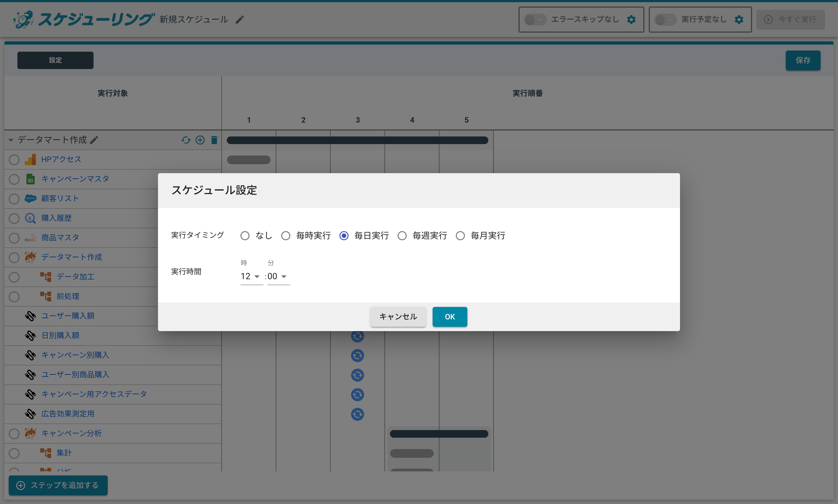838x504 pixels.
Task: Switch to the 設定 tab
Action: 55,60
